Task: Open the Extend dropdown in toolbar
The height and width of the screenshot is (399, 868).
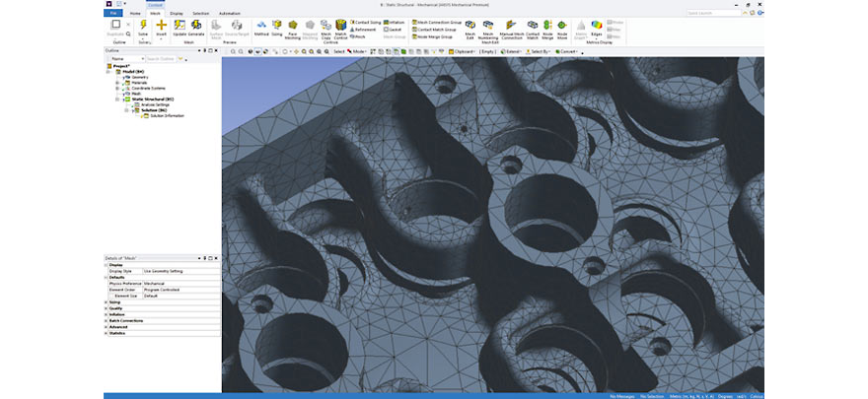Action: [511, 51]
